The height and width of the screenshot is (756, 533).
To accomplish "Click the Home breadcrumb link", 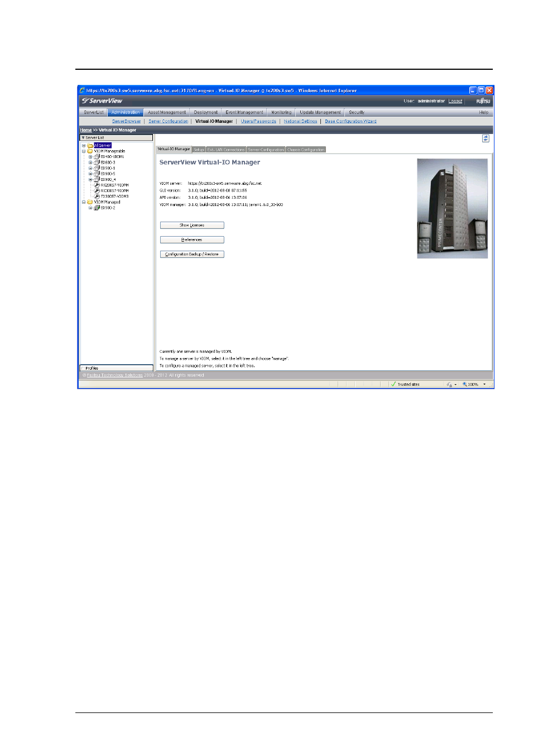I will coord(86,130).
